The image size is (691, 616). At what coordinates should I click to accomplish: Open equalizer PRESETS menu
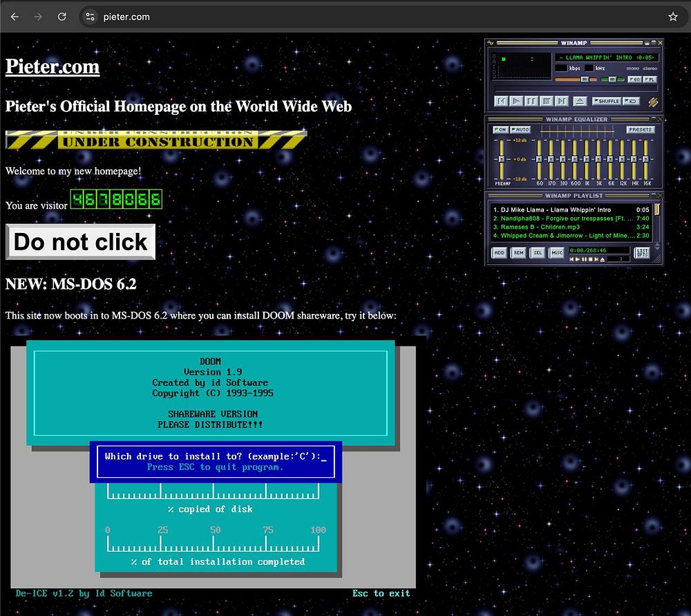pyautogui.click(x=641, y=130)
